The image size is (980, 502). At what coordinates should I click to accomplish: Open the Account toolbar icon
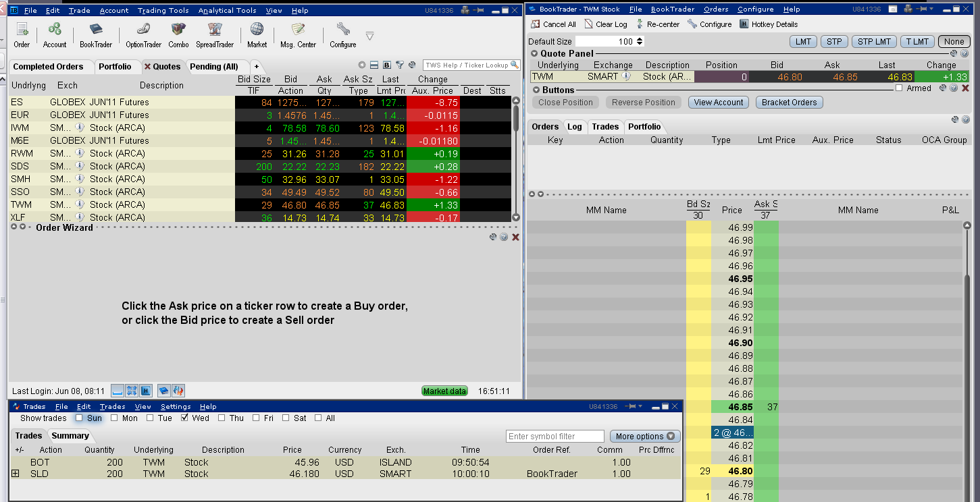pyautogui.click(x=55, y=34)
